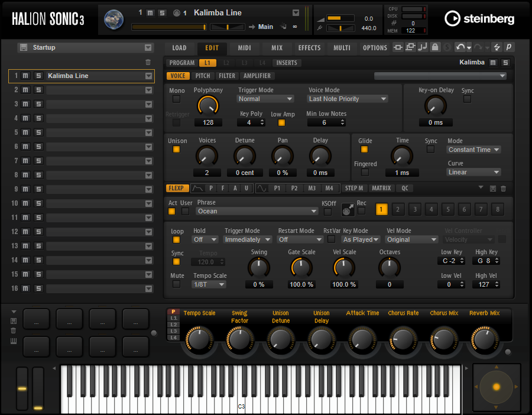Click the padlock lock icon in toolbar
This screenshot has height=415, width=532.
(x=435, y=47)
